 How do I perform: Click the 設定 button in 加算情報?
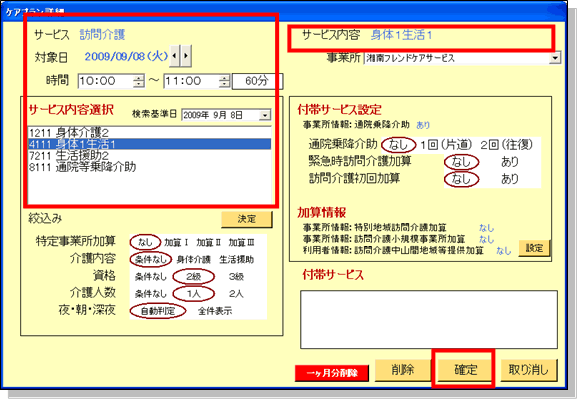pos(534,248)
